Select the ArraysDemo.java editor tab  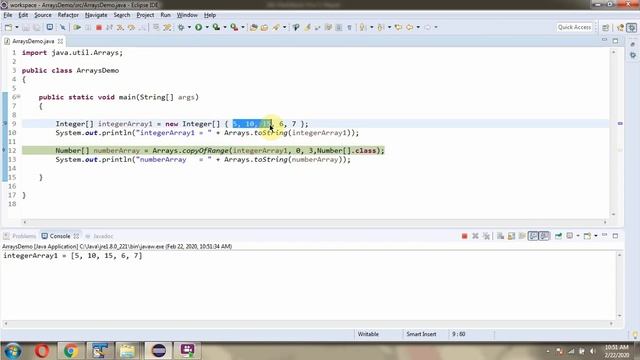click(33, 41)
